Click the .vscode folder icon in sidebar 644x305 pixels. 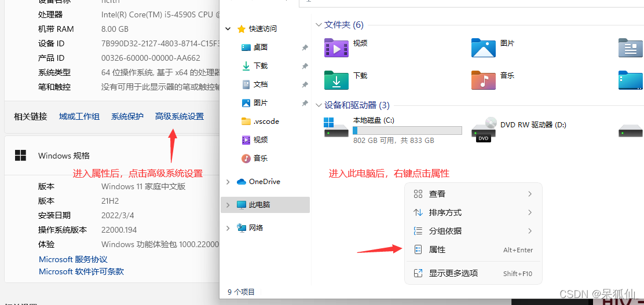pyautogui.click(x=246, y=122)
